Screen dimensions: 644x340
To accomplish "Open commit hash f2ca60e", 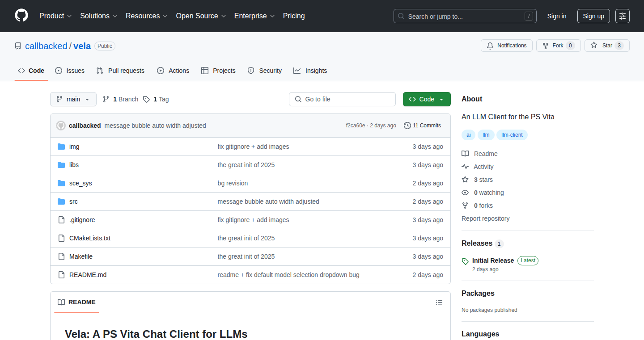I will click(x=356, y=126).
